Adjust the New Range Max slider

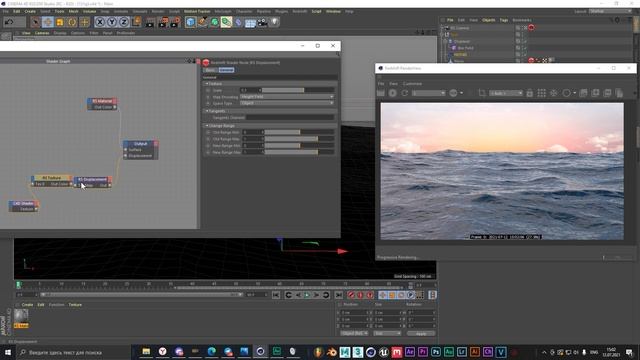tap(300, 152)
